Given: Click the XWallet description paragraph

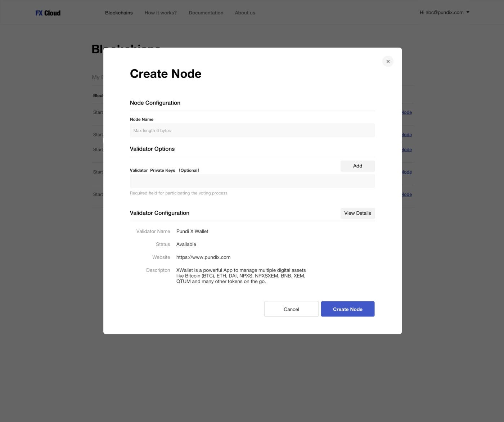Looking at the screenshot, I should click(x=241, y=276).
